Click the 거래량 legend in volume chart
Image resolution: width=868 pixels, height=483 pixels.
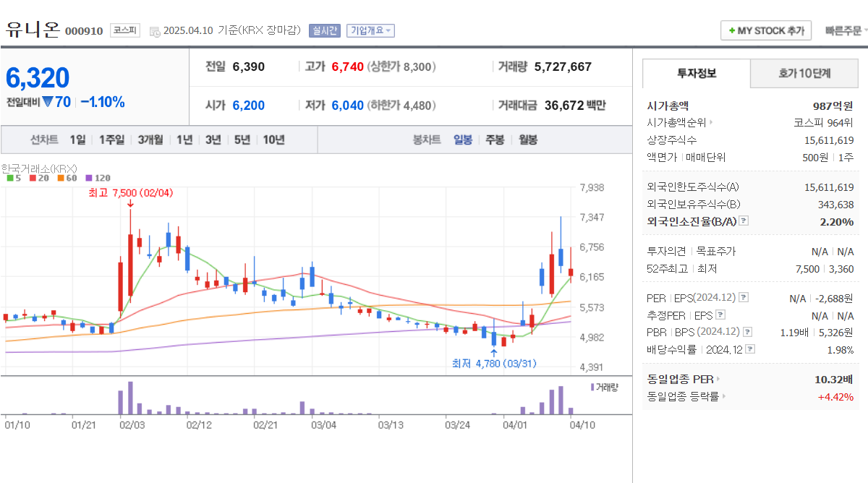click(605, 387)
